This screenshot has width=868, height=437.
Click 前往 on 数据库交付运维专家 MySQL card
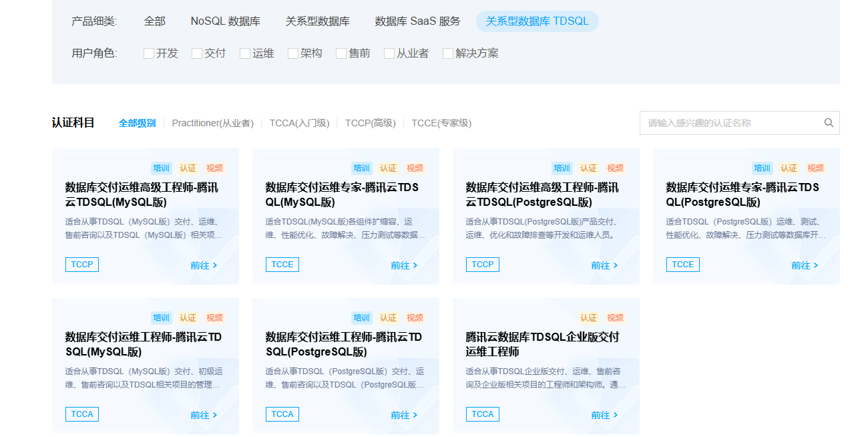pos(404,264)
